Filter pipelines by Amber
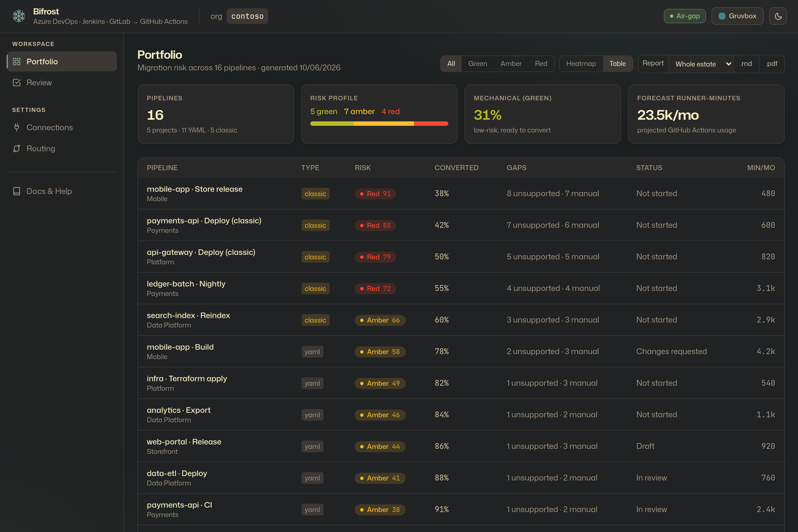 (511, 63)
